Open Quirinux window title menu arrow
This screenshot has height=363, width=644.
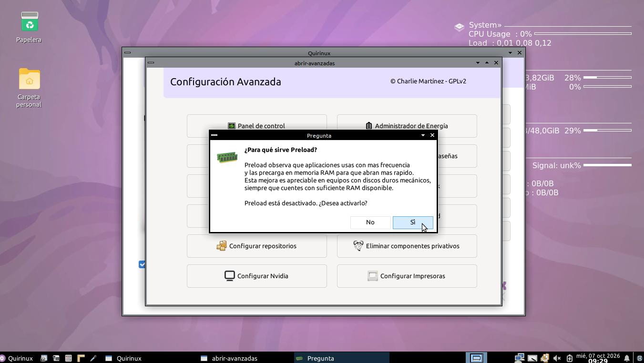coord(510,53)
